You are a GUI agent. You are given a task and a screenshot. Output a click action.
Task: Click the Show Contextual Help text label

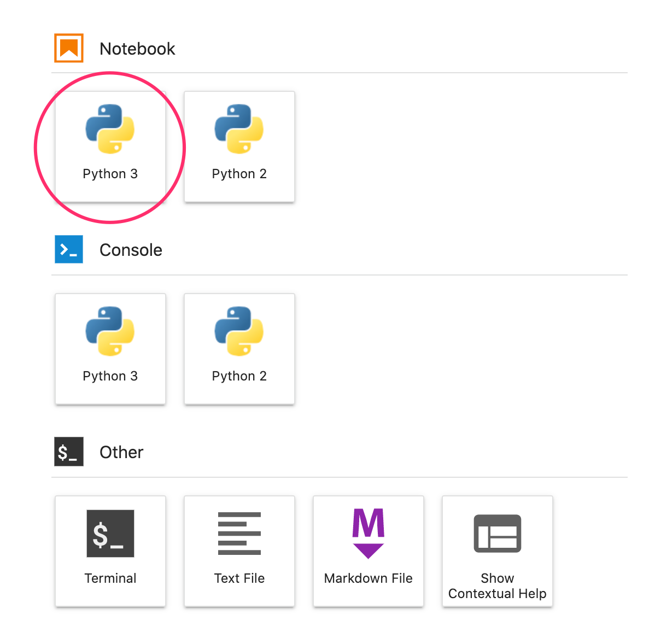[x=497, y=586]
